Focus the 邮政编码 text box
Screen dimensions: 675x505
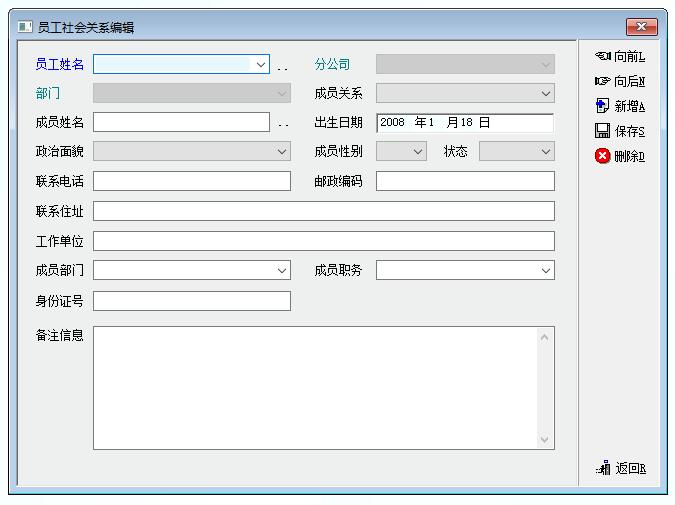tap(464, 181)
